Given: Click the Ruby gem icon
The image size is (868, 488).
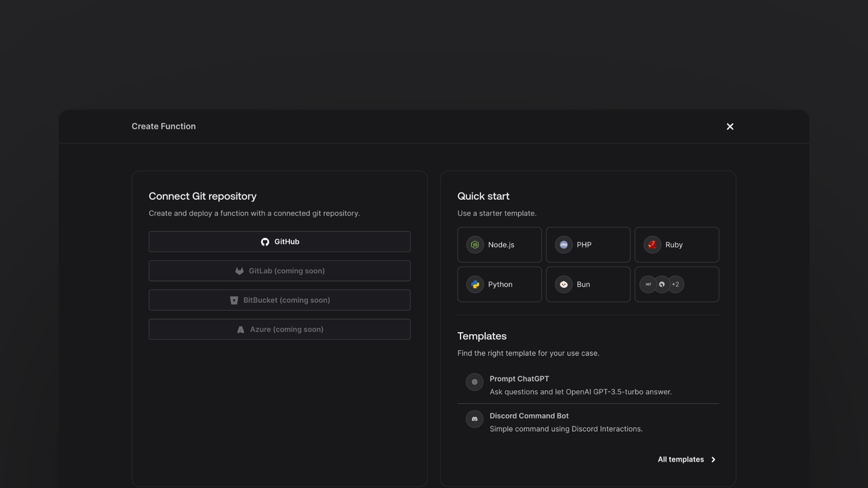Looking at the screenshot, I should point(652,245).
